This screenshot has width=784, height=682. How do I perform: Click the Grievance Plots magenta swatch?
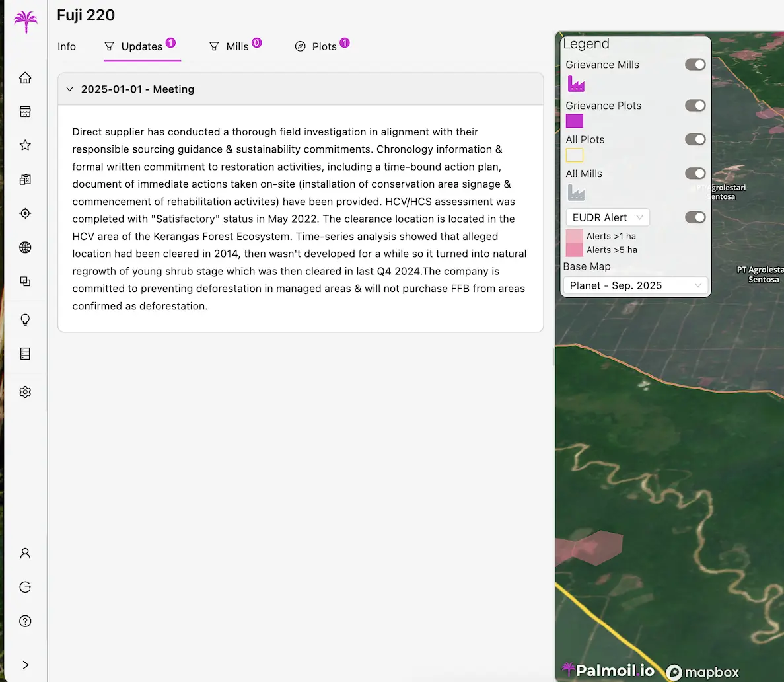[574, 121]
